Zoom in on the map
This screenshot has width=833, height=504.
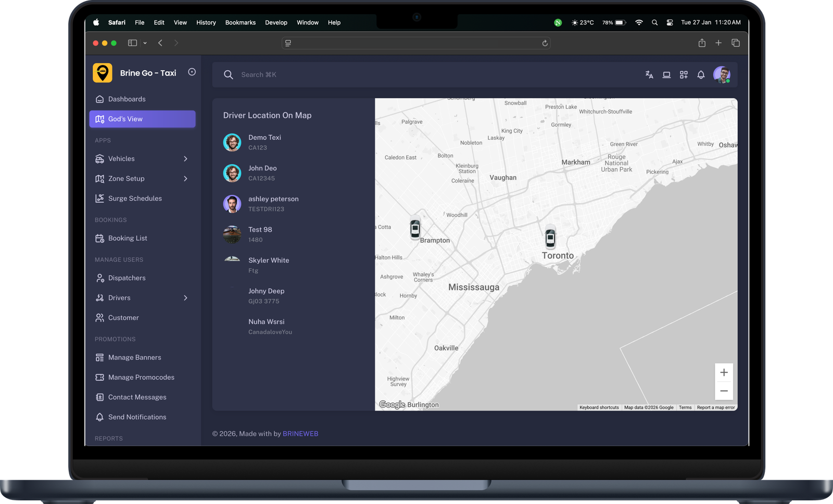(x=724, y=372)
